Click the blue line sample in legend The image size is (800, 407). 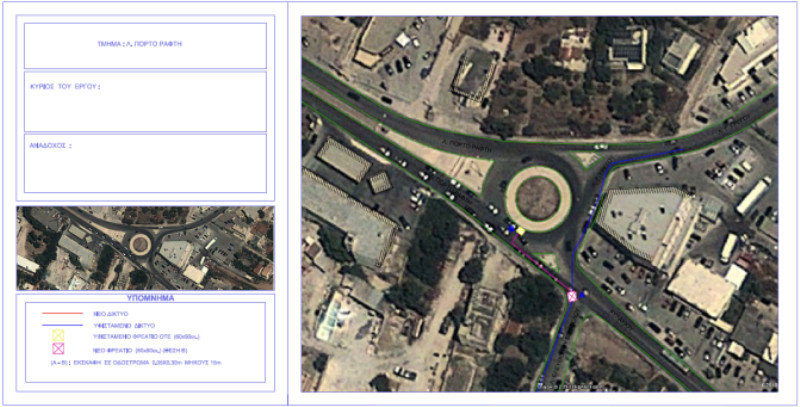click(61, 324)
